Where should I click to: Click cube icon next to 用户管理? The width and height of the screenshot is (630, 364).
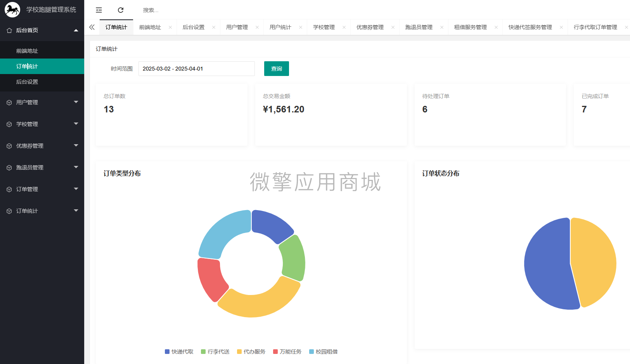pyautogui.click(x=9, y=102)
